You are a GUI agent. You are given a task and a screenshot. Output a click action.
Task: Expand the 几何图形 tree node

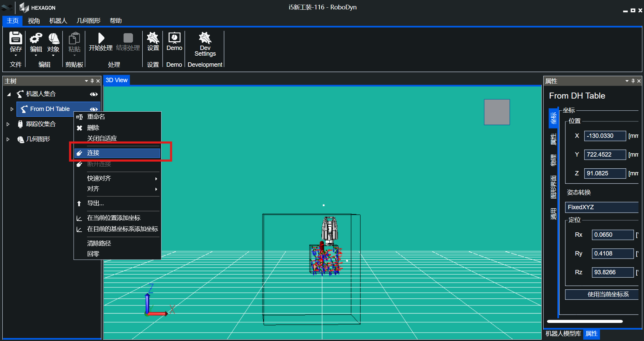tap(8, 139)
